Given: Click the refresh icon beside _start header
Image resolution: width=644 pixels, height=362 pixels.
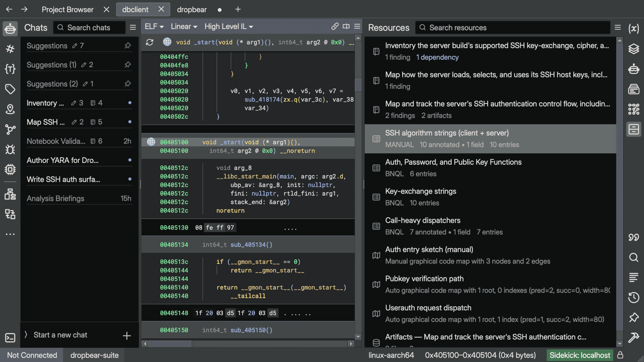Looking at the screenshot, I should (x=149, y=42).
